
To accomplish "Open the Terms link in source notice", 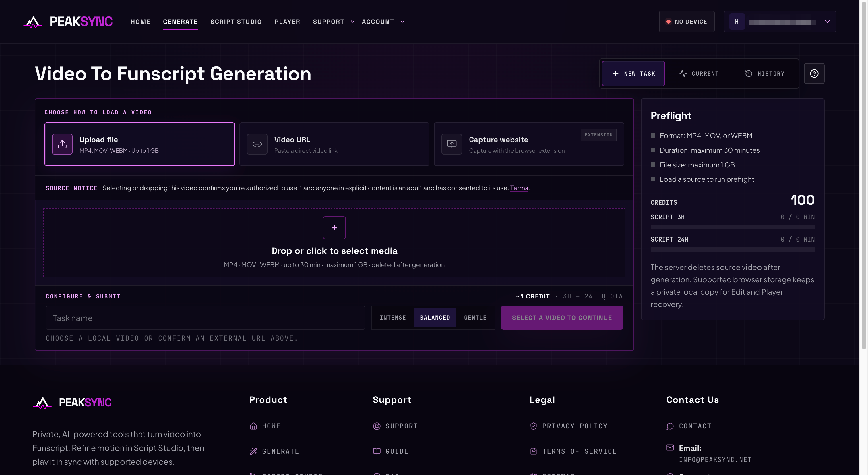I will (x=519, y=188).
